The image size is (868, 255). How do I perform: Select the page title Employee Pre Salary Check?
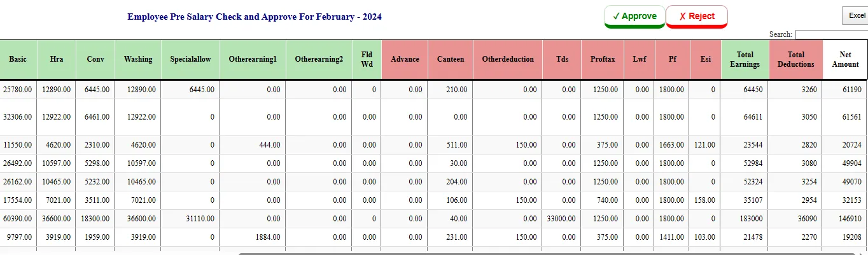pos(255,17)
